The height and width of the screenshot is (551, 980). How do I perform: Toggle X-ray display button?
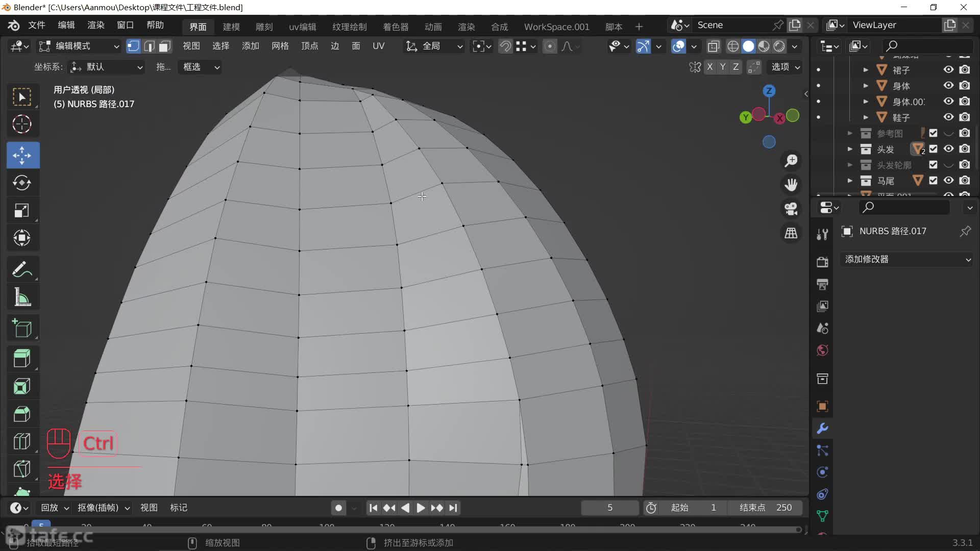pyautogui.click(x=714, y=46)
